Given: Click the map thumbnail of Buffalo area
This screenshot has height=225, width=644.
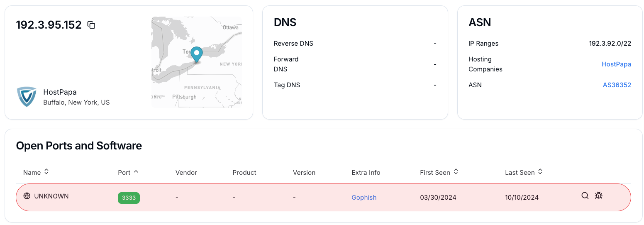Looking at the screenshot, I should tap(197, 62).
